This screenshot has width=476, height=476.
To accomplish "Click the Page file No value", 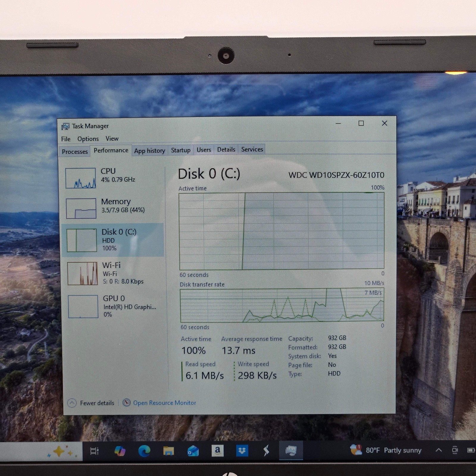I will (x=332, y=365).
